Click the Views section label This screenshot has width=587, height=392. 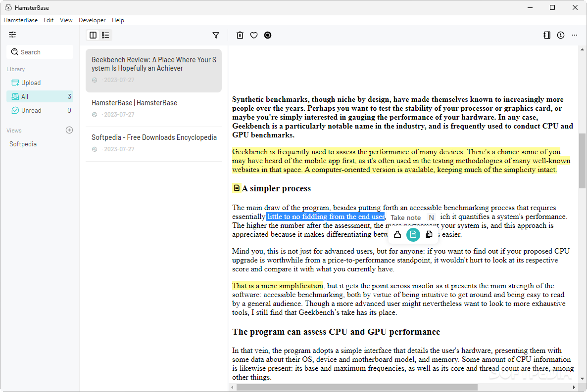[14, 131]
